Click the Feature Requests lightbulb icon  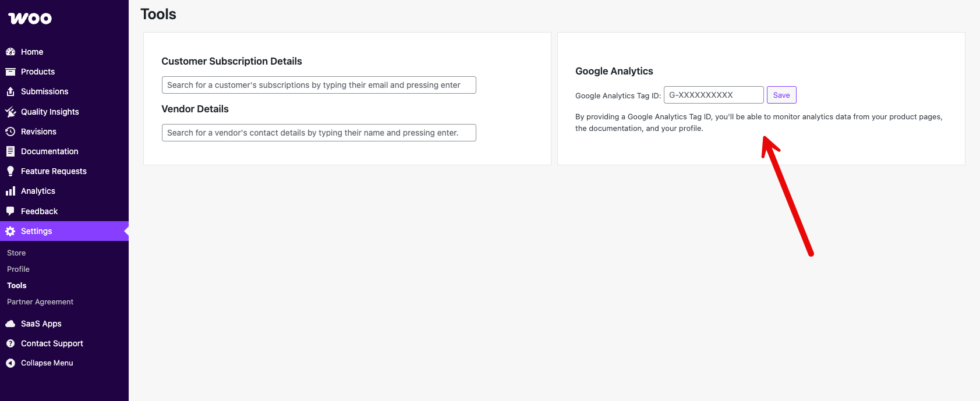pyautogui.click(x=10, y=171)
